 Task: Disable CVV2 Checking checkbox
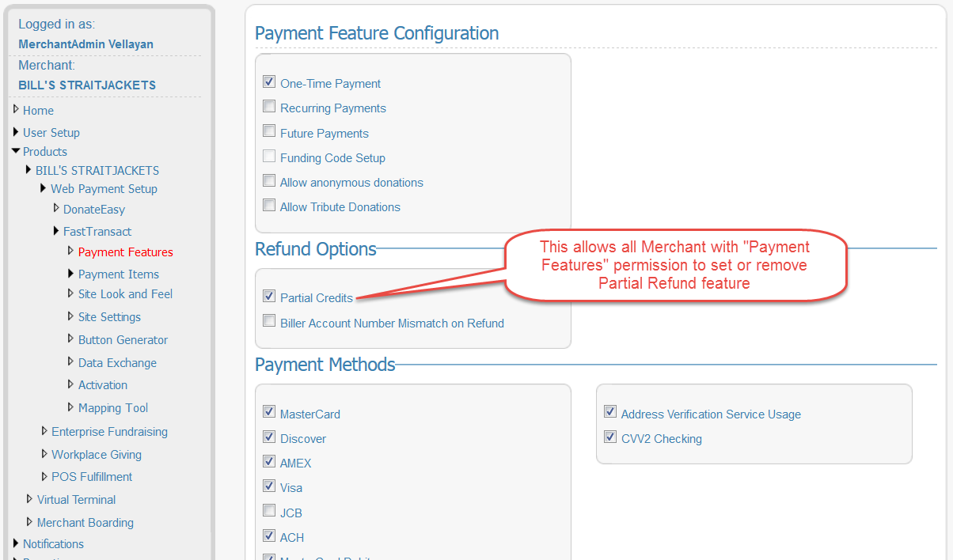(610, 437)
